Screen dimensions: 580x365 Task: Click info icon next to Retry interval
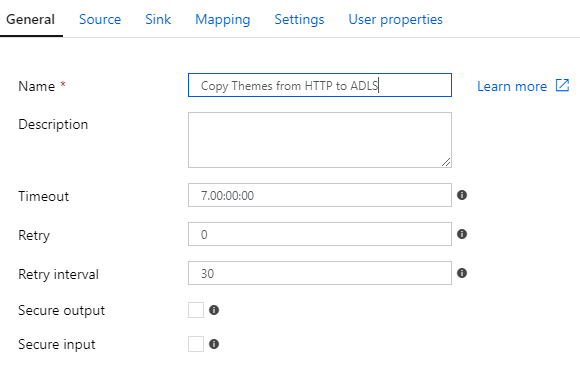click(x=462, y=273)
